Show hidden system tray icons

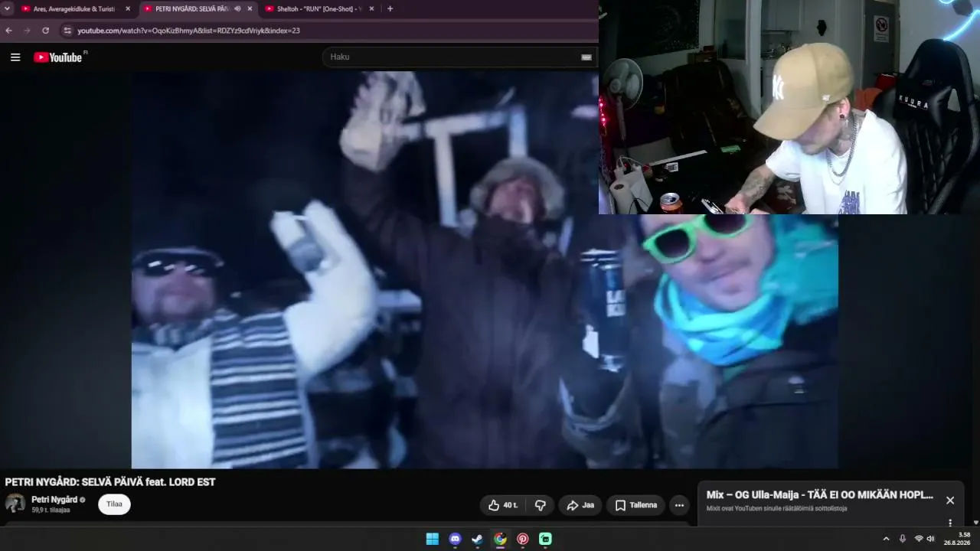click(887, 539)
